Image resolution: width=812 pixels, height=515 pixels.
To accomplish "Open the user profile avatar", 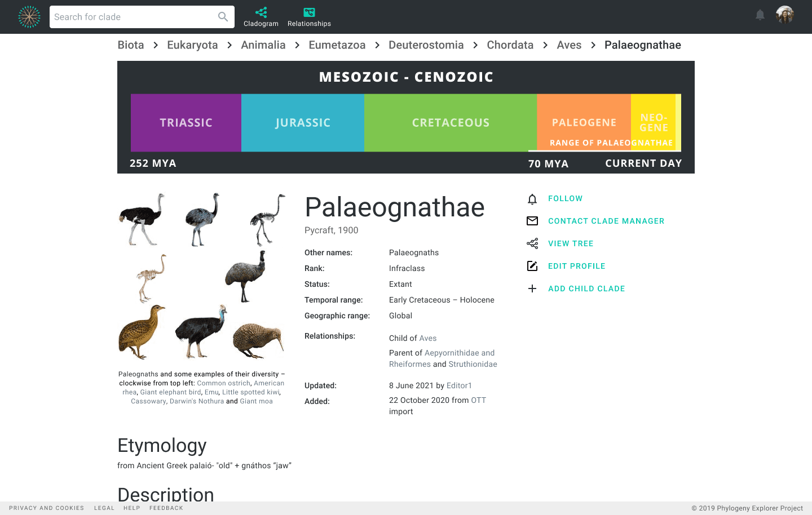I will [785, 15].
